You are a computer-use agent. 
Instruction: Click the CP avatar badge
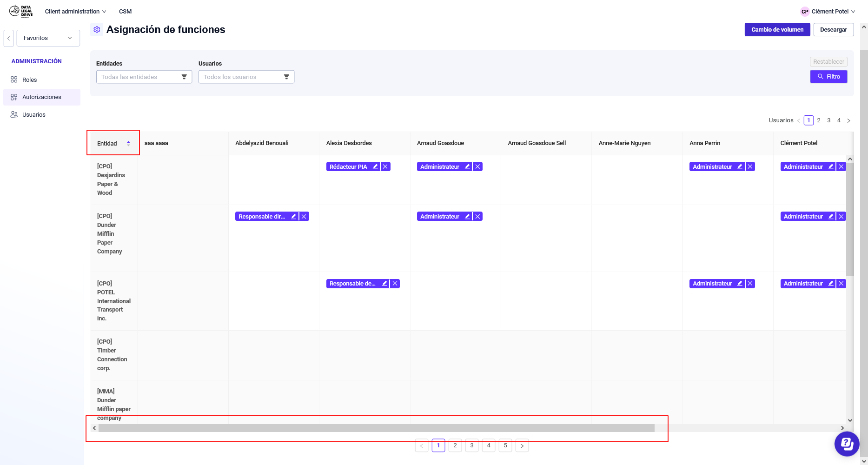[x=805, y=12]
